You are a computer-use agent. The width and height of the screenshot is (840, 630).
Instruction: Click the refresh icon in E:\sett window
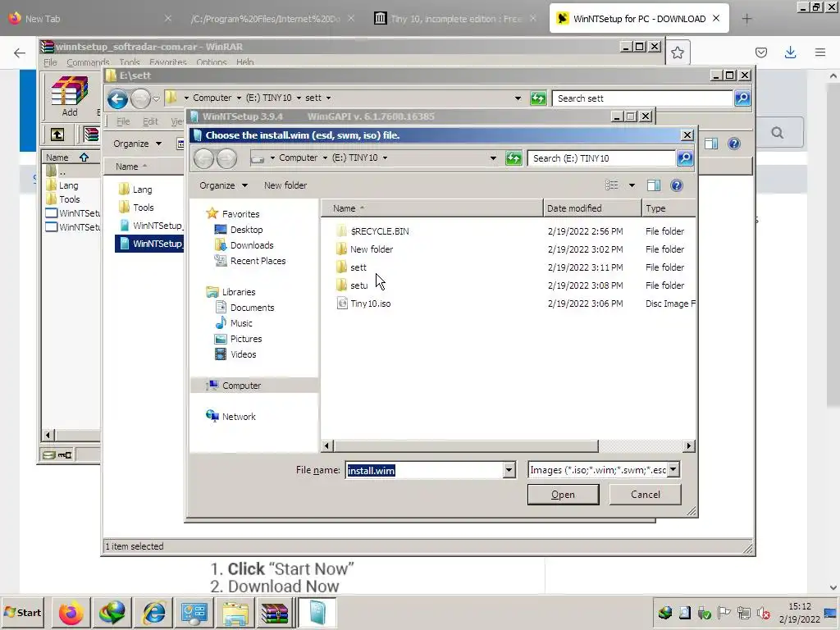pos(538,98)
